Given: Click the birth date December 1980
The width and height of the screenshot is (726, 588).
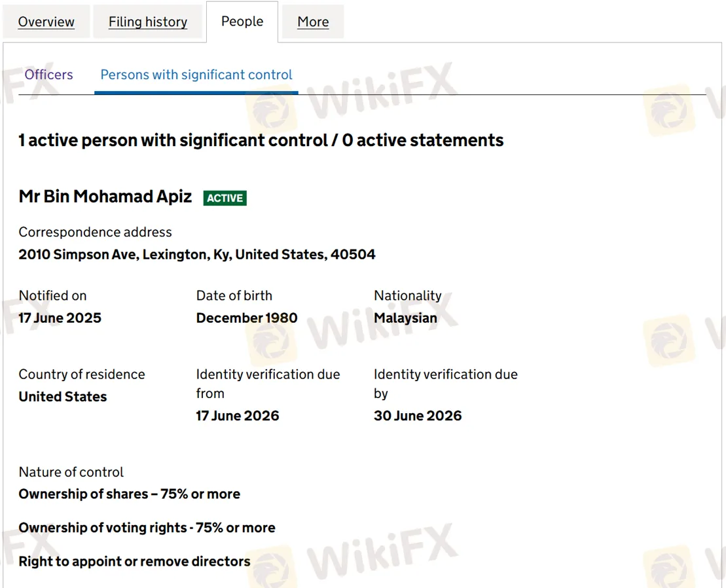Looking at the screenshot, I should click(x=247, y=318).
